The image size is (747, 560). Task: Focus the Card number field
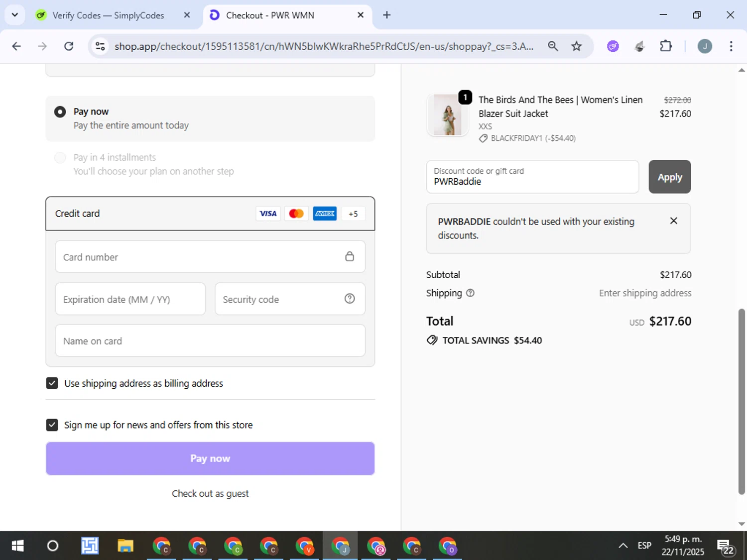pos(210,257)
